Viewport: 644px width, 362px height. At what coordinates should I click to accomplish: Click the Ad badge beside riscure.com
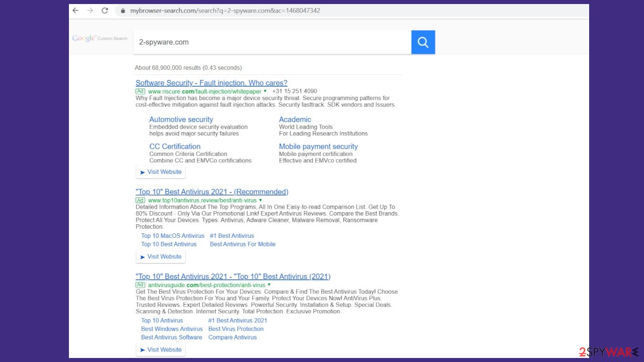tap(140, 92)
